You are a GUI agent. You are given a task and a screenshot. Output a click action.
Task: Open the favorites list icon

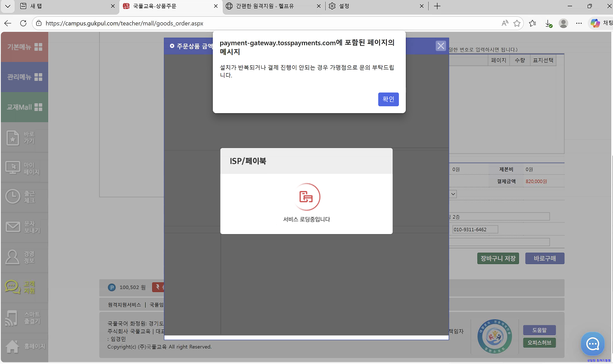coord(532,23)
